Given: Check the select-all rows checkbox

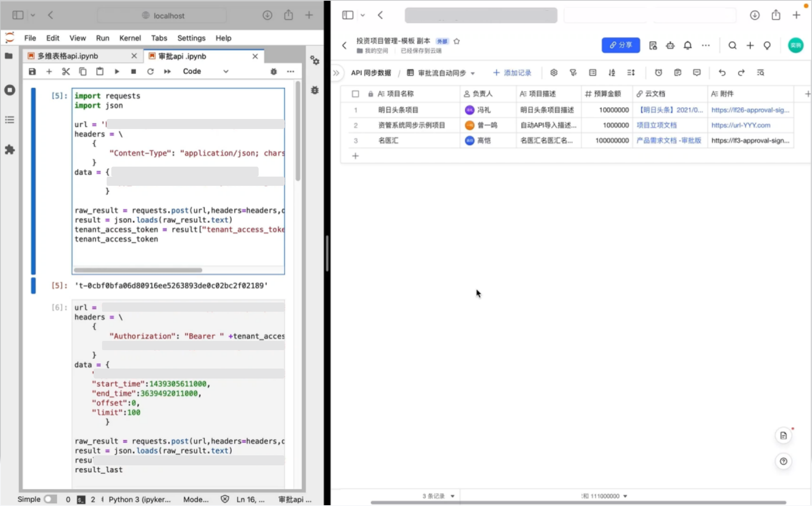Looking at the screenshot, I should pos(355,94).
